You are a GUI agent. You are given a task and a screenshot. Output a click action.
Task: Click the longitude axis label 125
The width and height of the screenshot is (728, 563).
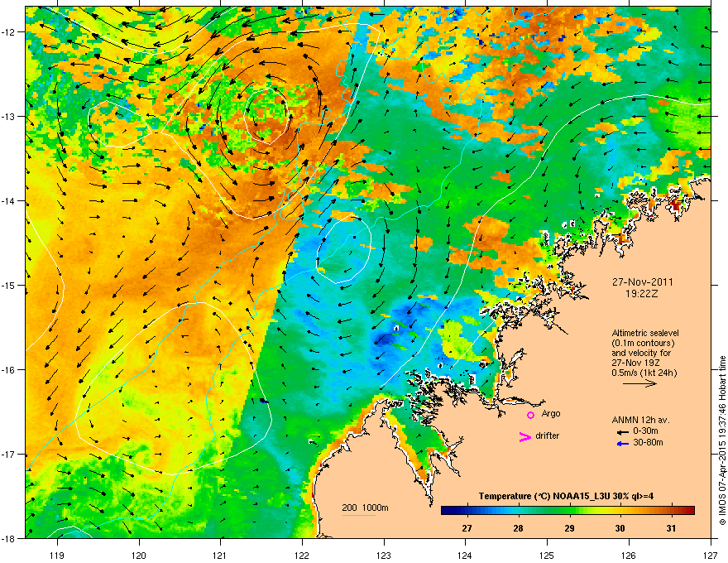pyautogui.click(x=547, y=555)
